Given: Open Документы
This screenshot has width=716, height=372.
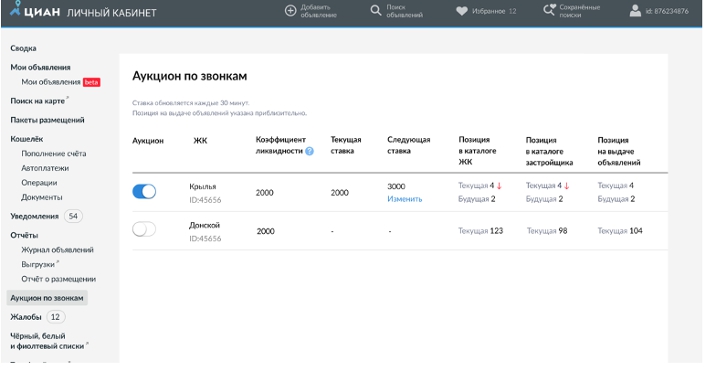Looking at the screenshot, I should tap(42, 197).
